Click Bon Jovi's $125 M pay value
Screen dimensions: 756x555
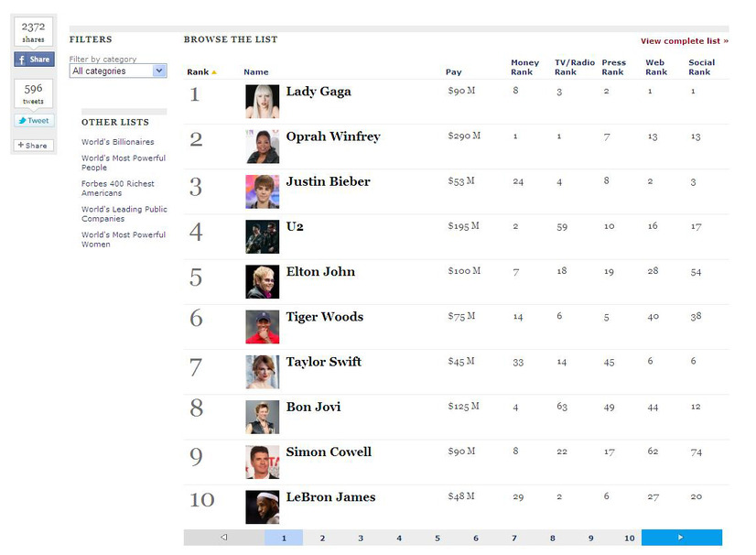point(463,407)
